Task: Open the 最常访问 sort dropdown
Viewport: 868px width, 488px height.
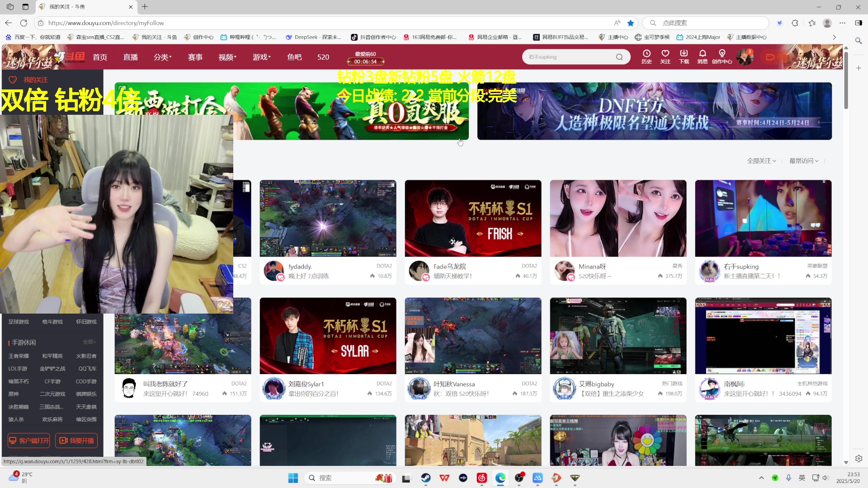Action: 804,161
